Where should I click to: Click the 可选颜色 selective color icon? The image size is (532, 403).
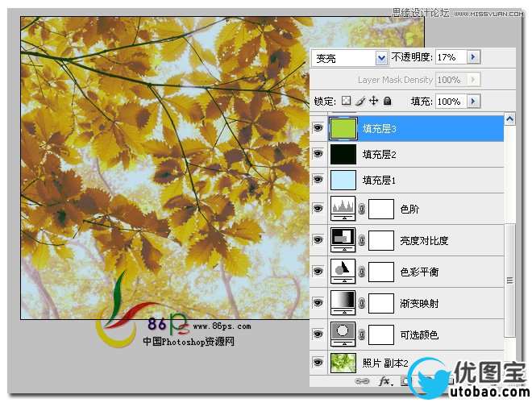tap(343, 334)
